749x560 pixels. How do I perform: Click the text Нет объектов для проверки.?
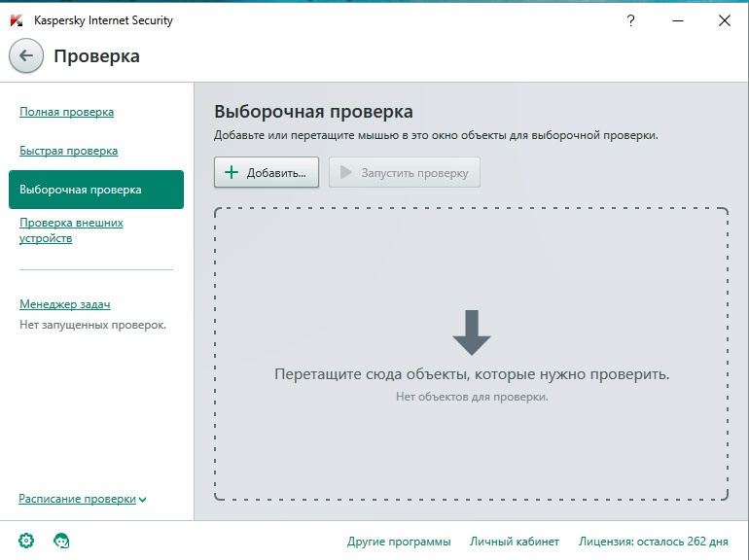pyautogui.click(x=472, y=397)
